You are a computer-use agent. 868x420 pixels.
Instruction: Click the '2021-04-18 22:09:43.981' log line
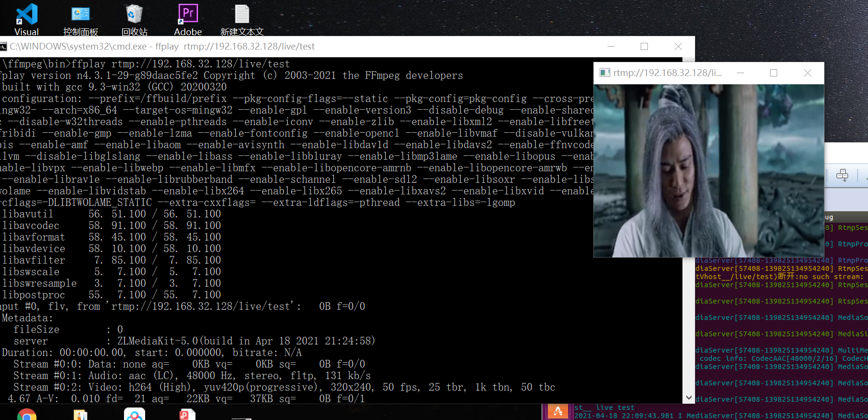(721, 416)
